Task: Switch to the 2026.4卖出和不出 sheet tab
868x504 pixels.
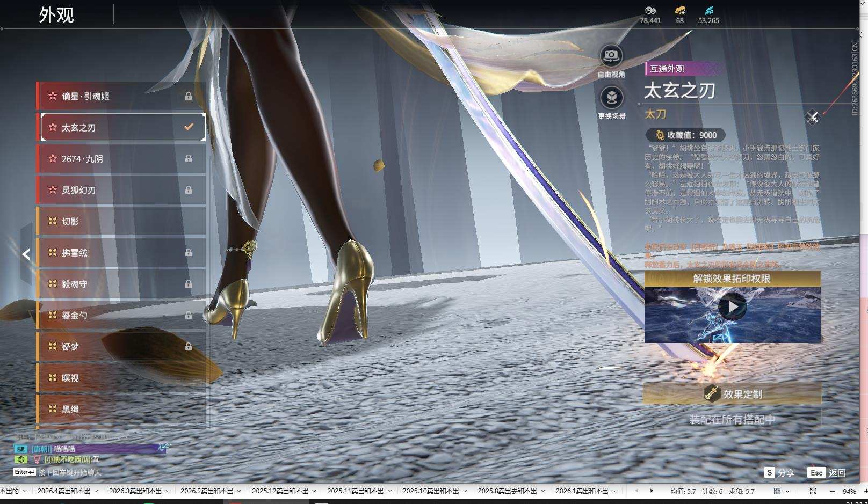Action: [x=64, y=491]
